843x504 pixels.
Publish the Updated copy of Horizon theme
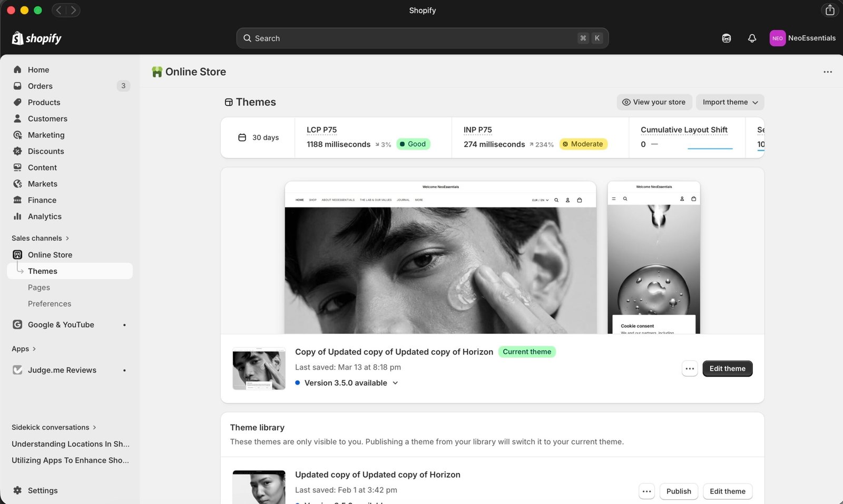coord(678,491)
